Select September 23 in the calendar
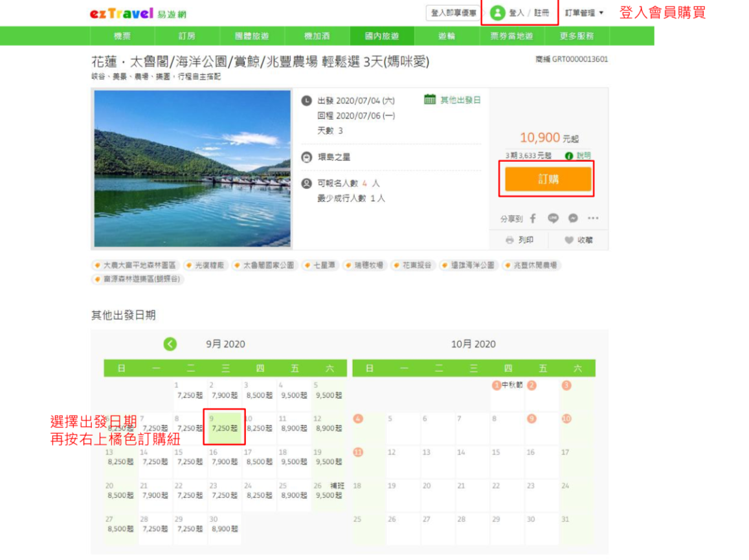Image resolution: width=749 pixels, height=560 pixels. coord(224,491)
